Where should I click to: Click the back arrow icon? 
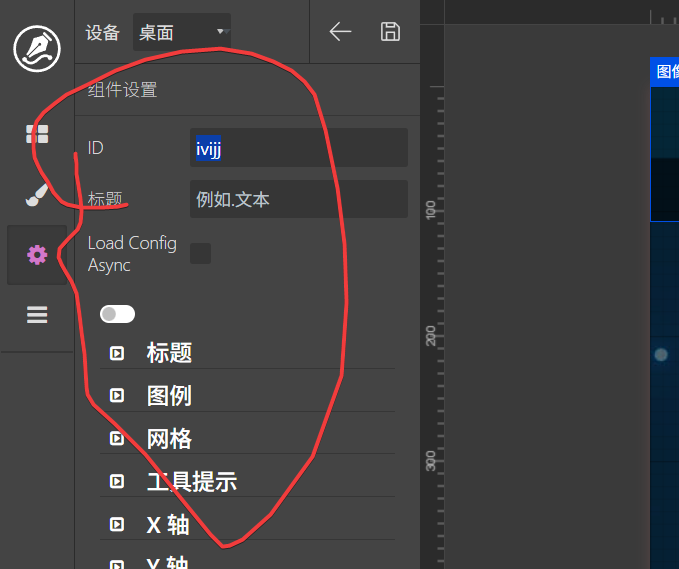tap(340, 32)
